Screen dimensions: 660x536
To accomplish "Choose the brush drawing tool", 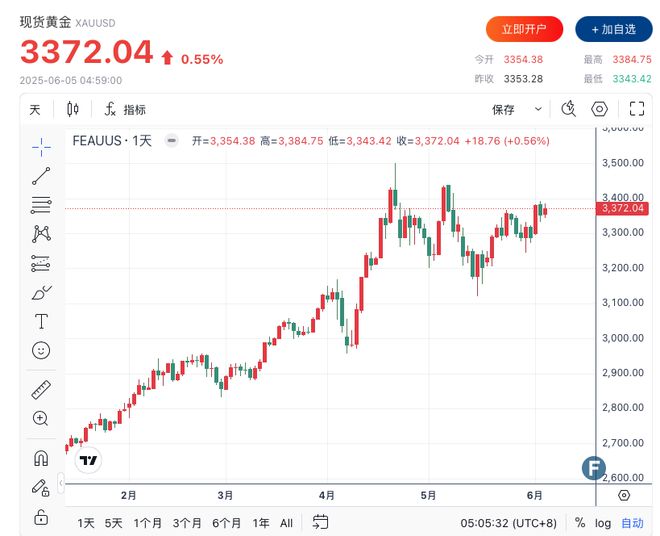I will (x=41, y=293).
